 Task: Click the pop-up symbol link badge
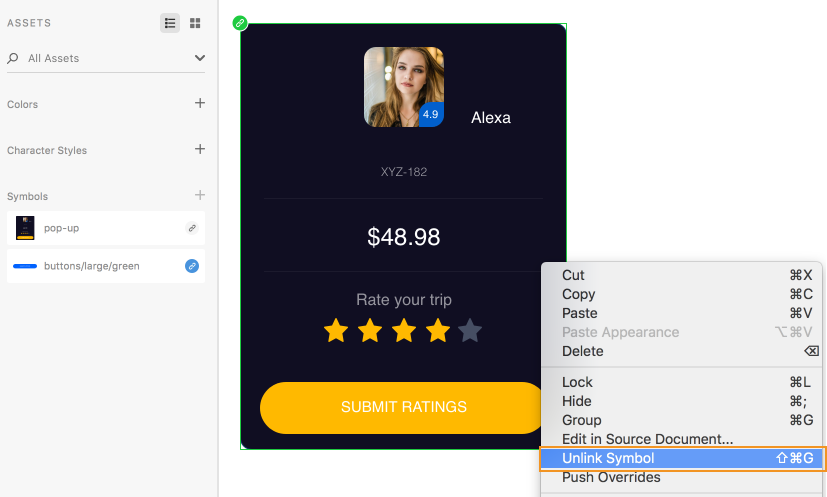tap(192, 228)
